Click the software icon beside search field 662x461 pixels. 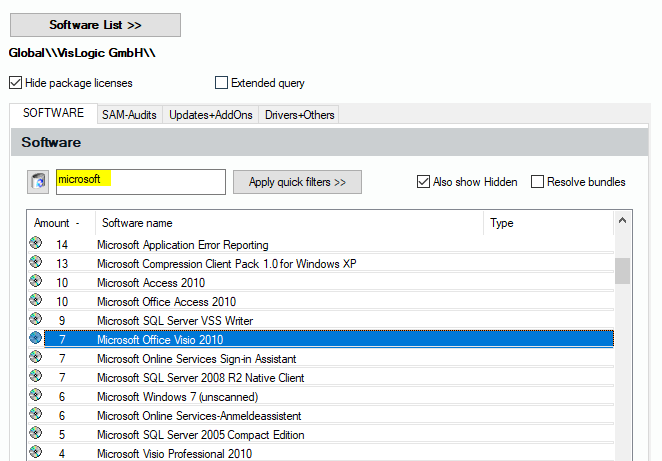click(38, 182)
